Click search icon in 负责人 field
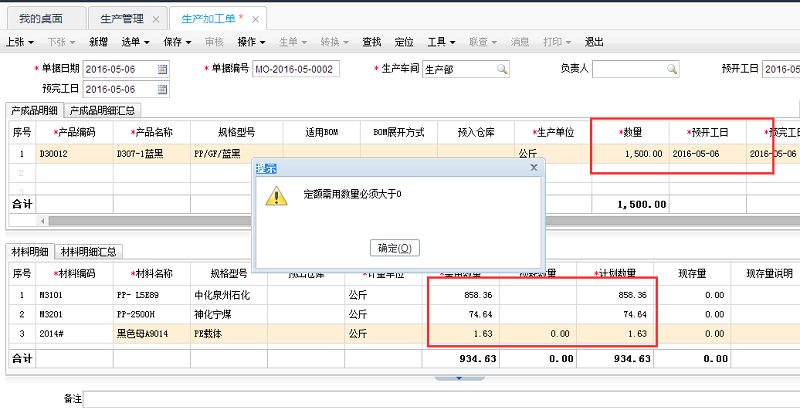The height and width of the screenshot is (410, 800). (672, 69)
